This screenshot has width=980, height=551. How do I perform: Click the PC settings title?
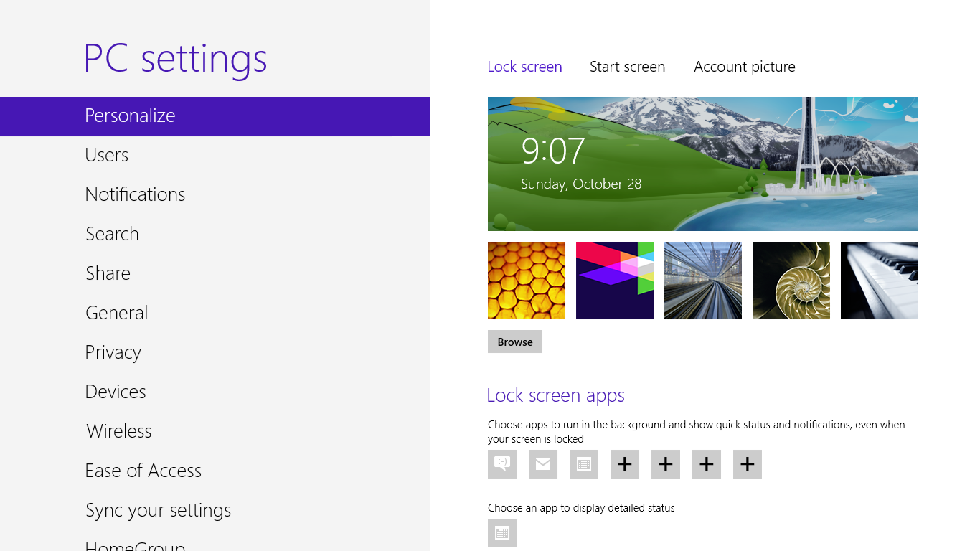(x=175, y=59)
